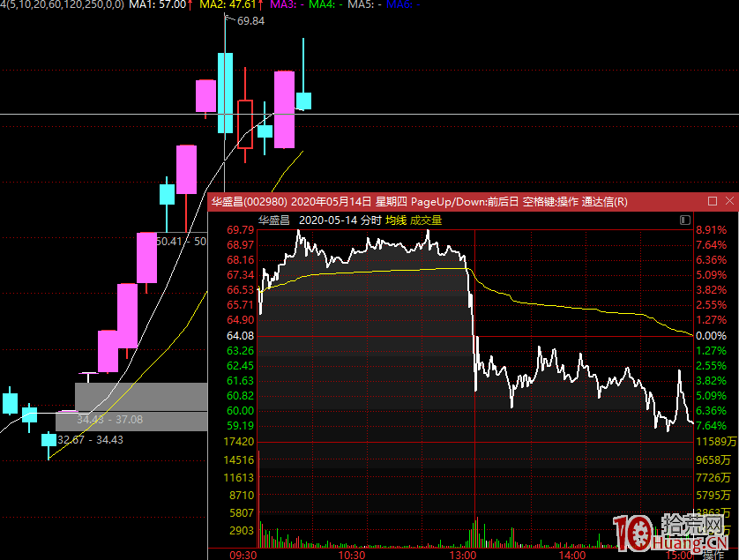
Task: Click the 0.00% percentage axis label
Action: [x=711, y=336]
